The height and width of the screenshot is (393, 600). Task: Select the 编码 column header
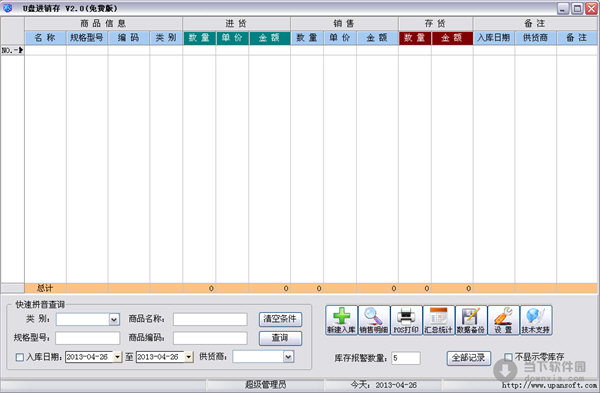(x=129, y=38)
